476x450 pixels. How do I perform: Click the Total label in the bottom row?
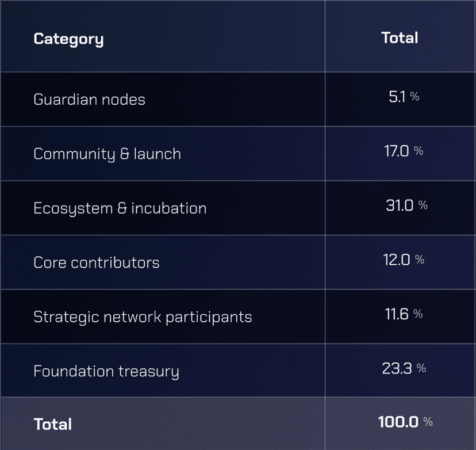[x=53, y=425]
